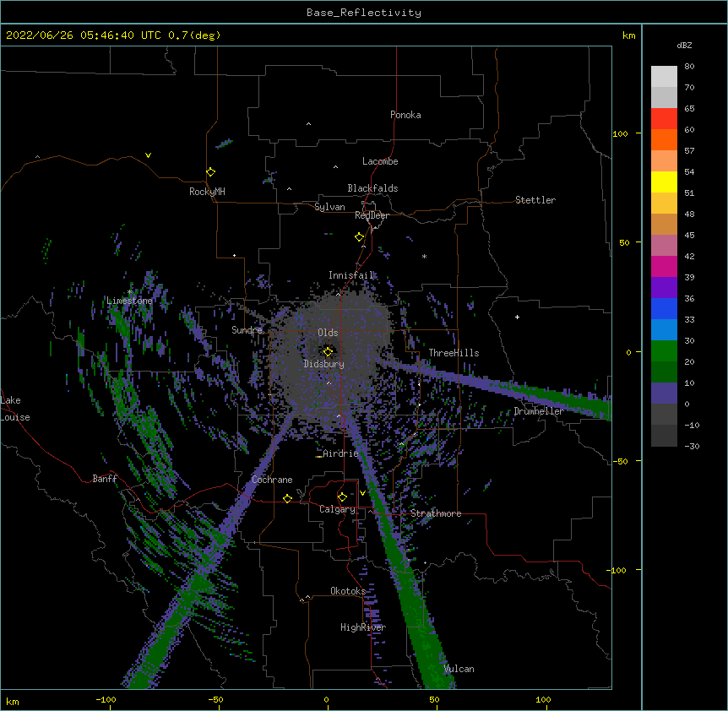The height and width of the screenshot is (711, 728).
Task: Click the ThreeHills label
Action: click(454, 353)
